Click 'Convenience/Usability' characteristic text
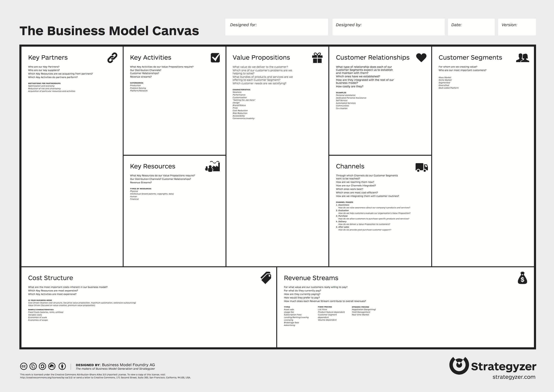 click(243, 119)
